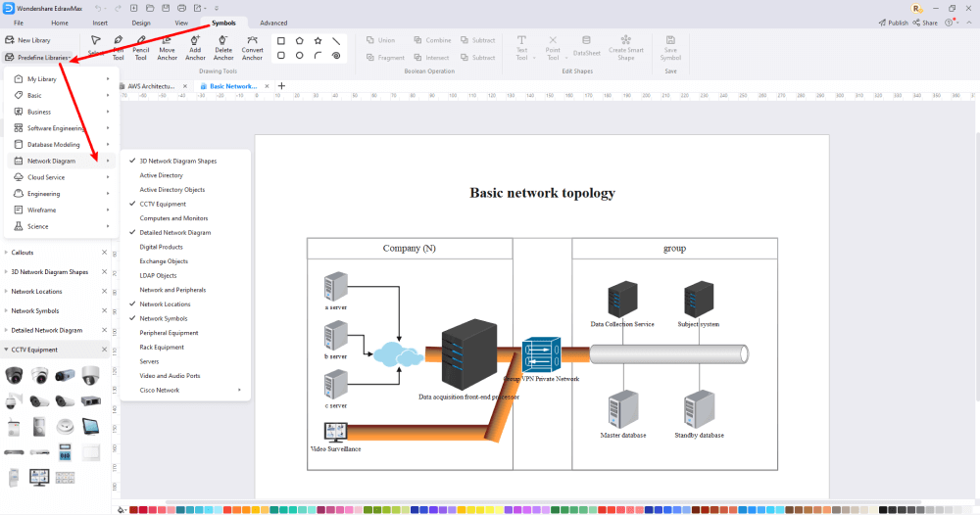Expand the Software Engineering submenu
Viewport: 980px width, 515px height.
click(x=61, y=128)
